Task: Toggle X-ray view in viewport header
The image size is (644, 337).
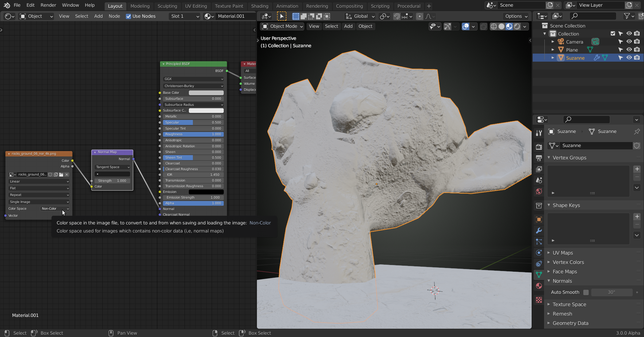Action: coord(483,26)
